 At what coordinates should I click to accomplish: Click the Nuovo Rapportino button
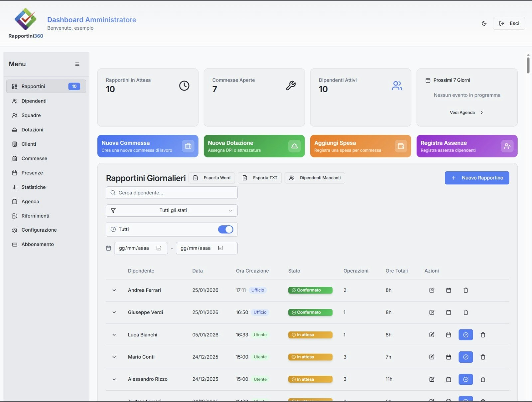pyautogui.click(x=477, y=178)
